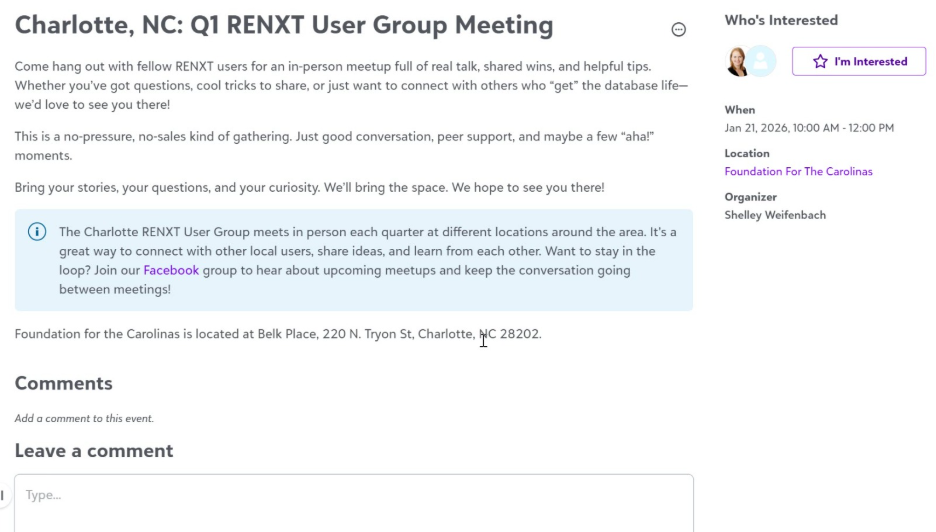Click the 'Add a comment to this event' text
Viewport: 936px width, 532px height.
(84, 418)
